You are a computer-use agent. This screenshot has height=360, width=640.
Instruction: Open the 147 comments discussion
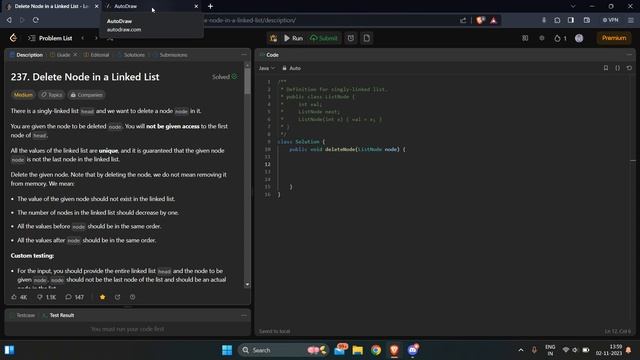pos(74,297)
